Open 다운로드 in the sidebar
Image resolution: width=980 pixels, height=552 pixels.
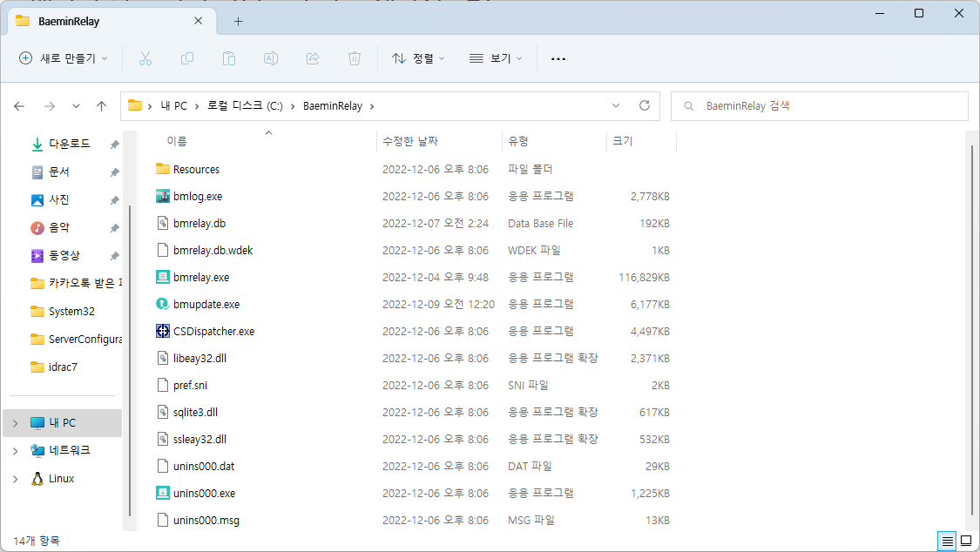70,144
